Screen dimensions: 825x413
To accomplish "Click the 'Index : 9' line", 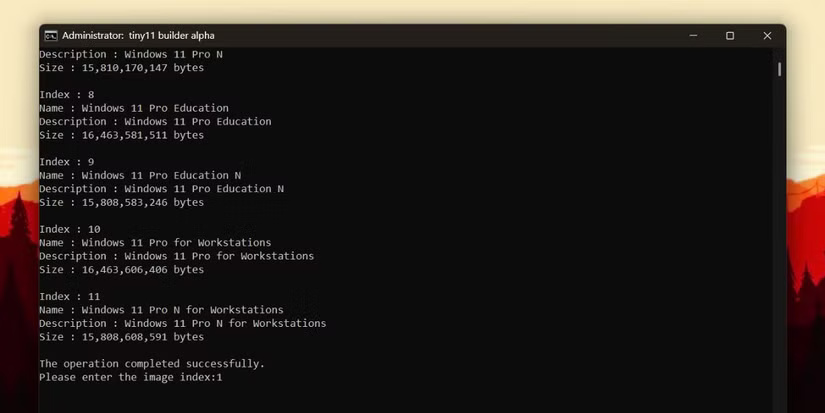I will [67, 162].
